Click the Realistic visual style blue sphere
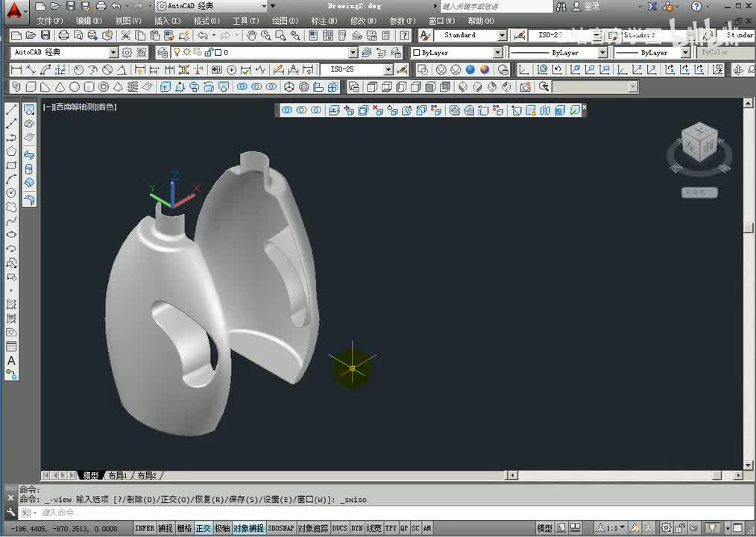Screen dimensions: 756x537 coord(470,70)
